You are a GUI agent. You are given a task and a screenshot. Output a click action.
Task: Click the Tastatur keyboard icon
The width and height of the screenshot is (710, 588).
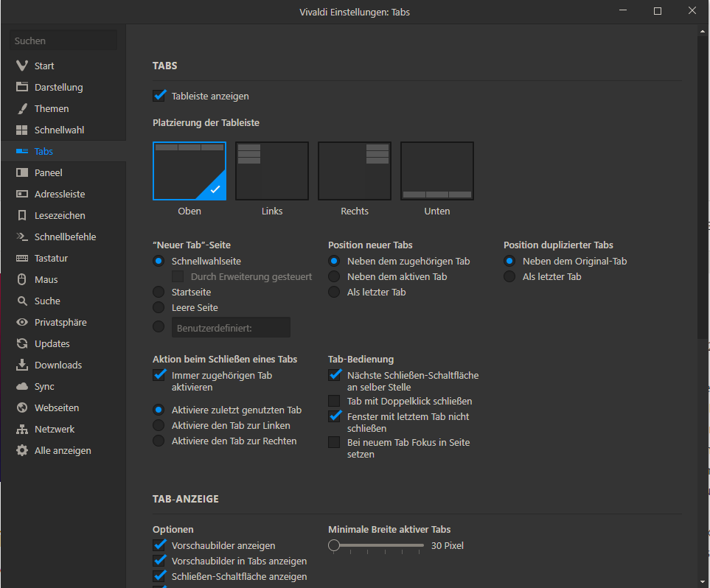coord(22,258)
